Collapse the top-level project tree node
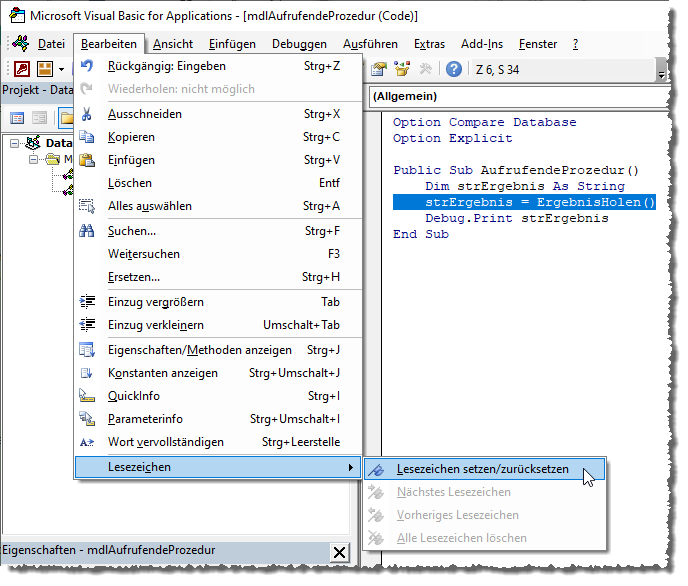The height and width of the screenshot is (586, 688). (14, 144)
